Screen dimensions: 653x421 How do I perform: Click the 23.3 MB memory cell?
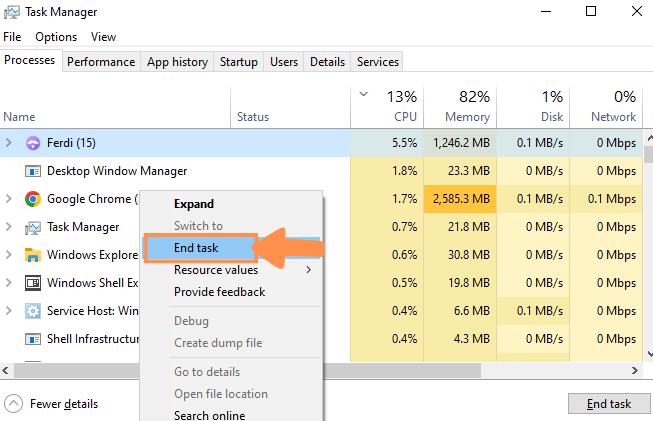[460, 171]
